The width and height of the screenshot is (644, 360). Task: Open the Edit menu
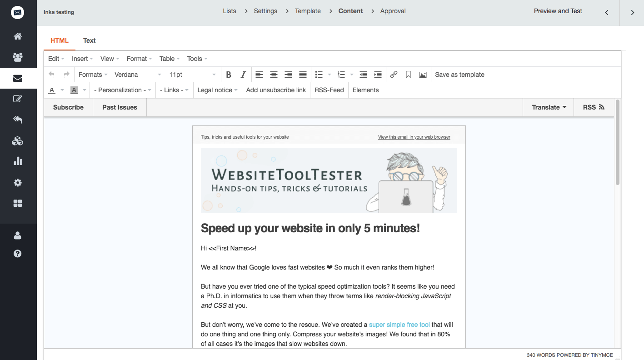[x=56, y=59]
